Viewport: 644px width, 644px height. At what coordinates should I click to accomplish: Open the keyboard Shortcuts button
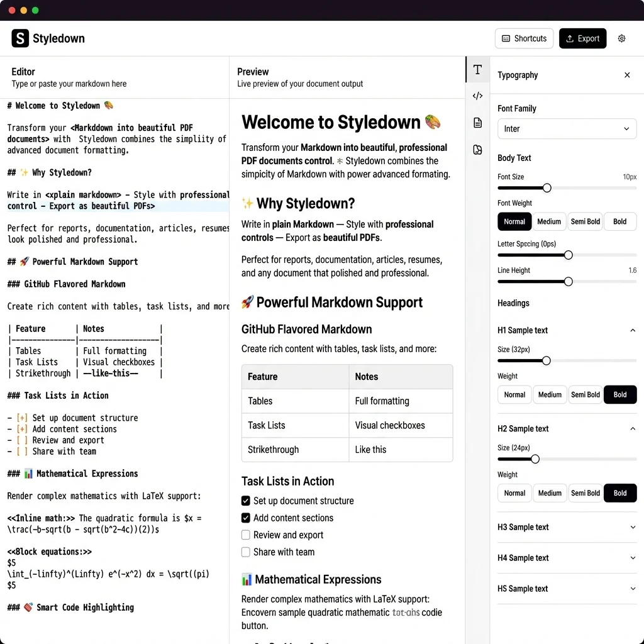(524, 38)
